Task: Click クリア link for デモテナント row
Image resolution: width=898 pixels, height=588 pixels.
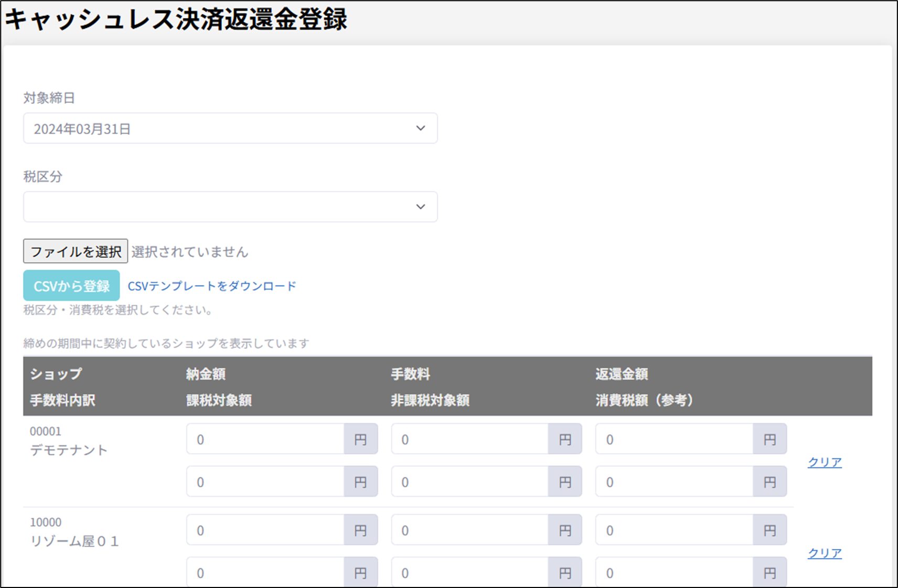Action: click(x=824, y=462)
